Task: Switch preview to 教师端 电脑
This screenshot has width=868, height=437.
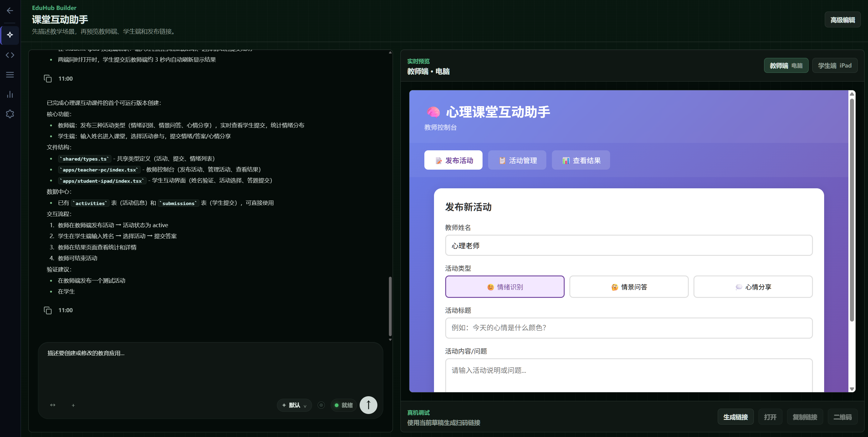Action: 786,65
